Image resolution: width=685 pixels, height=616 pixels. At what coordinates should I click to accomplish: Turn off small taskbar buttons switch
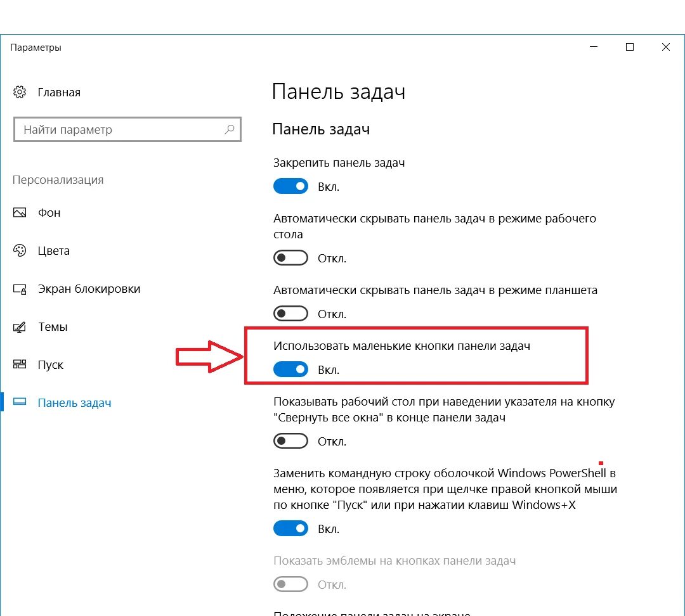[290, 369]
